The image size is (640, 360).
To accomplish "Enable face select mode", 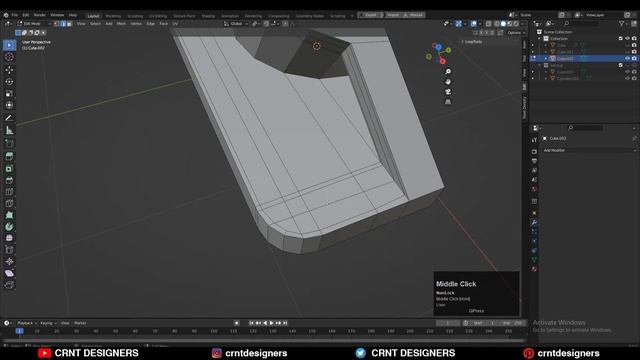I will (x=69, y=24).
